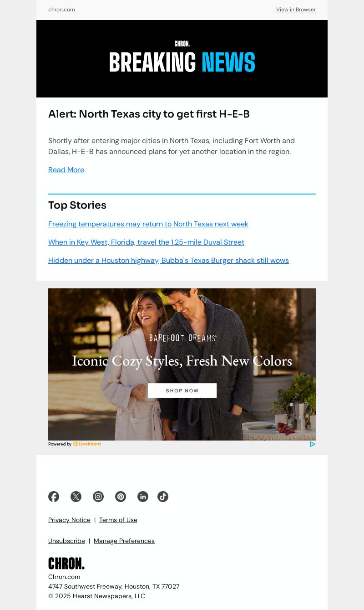Open the TikTok social icon

point(163,497)
